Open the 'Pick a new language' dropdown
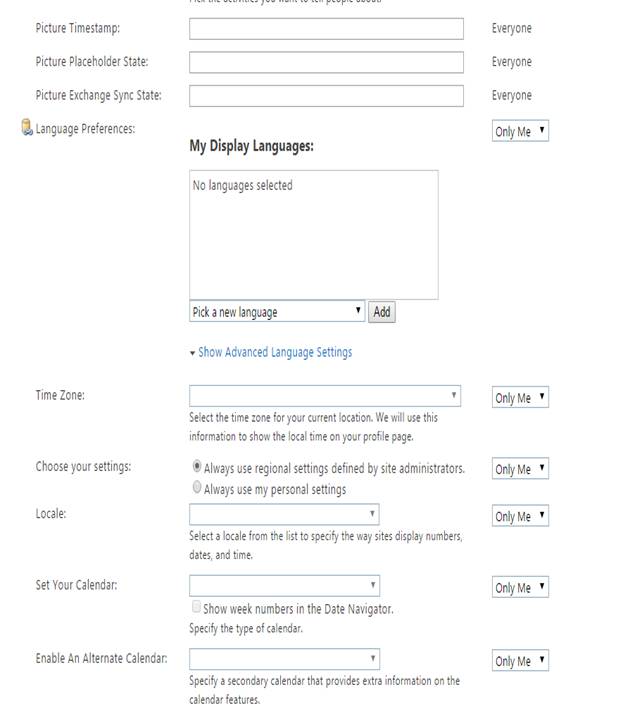The image size is (623, 709). click(x=277, y=312)
